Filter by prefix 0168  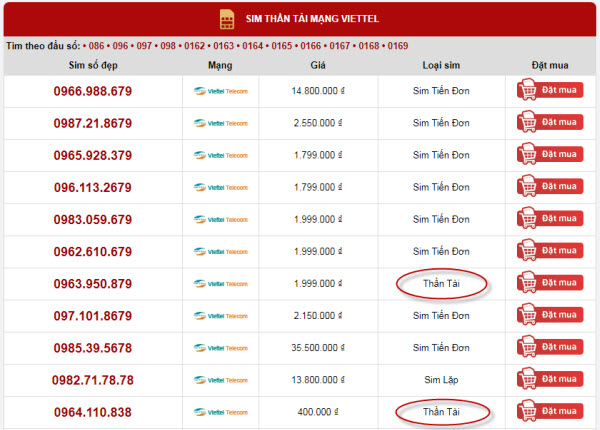coord(368,46)
